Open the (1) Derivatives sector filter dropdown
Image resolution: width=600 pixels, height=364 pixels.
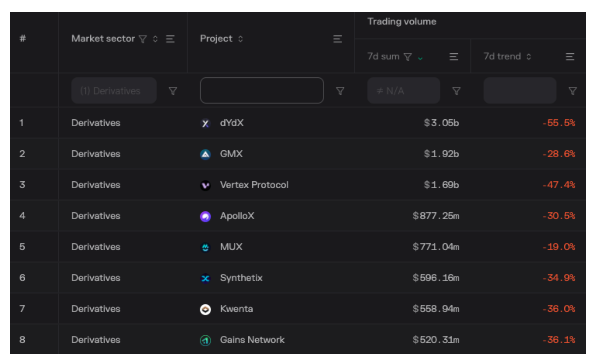click(114, 91)
